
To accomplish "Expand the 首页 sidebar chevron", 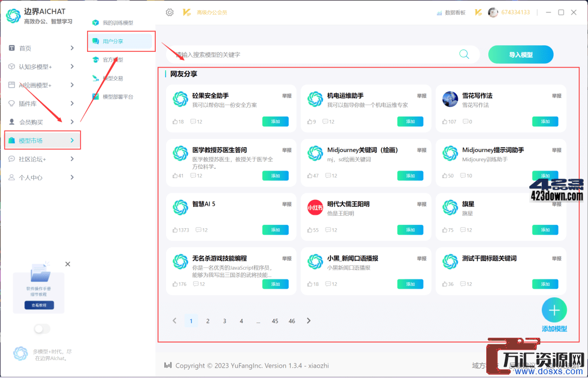I will pyautogui.click(x=72, y=48).
